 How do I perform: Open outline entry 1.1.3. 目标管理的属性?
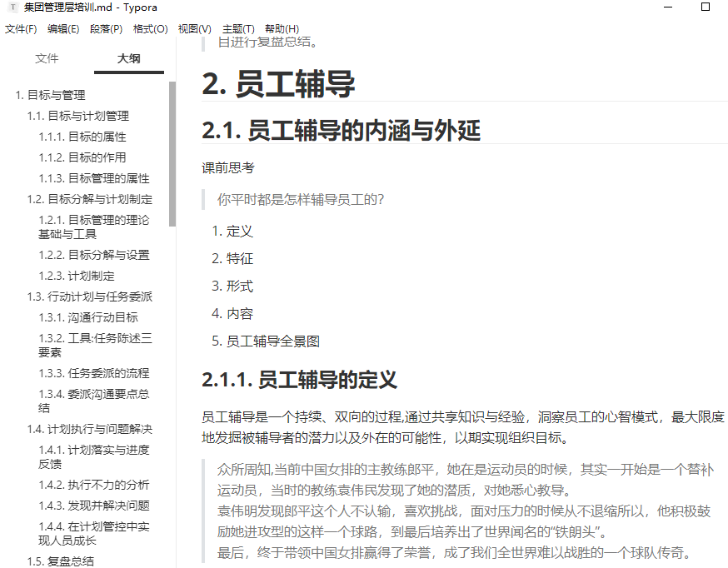pyautogui.click(x=94, y=179)
